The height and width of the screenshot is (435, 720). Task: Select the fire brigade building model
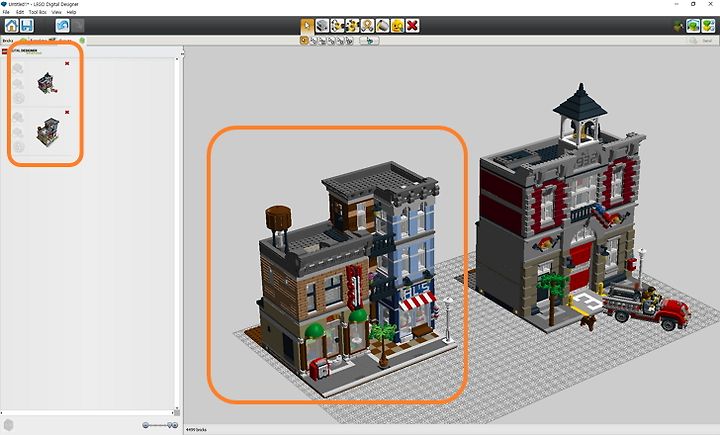pyautogui.click(x=560, y=207)
